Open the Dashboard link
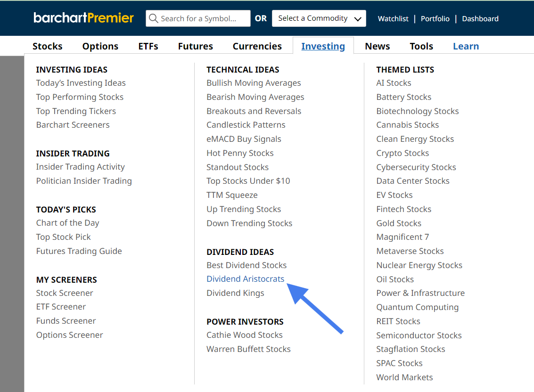 [480, 19]
